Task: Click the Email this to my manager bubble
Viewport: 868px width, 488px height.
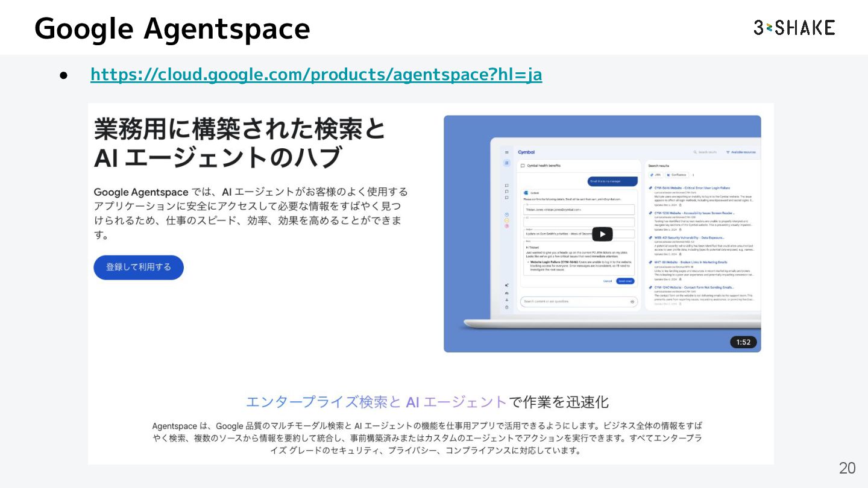Action: (612, 181)
